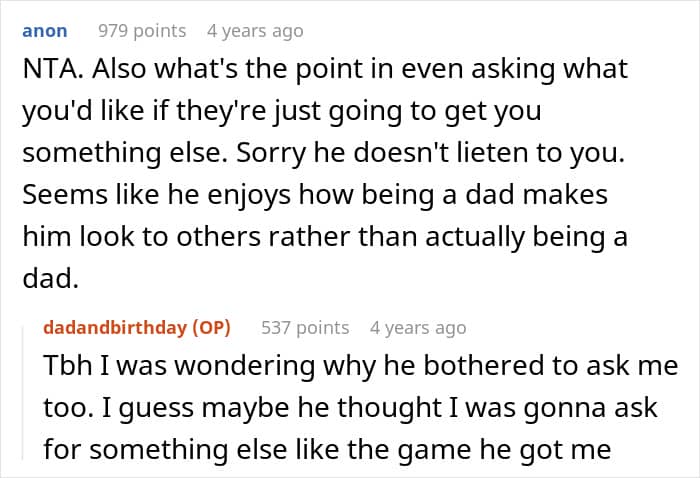Click the final "dad." ending anon's comment

[x=50, y=279]
